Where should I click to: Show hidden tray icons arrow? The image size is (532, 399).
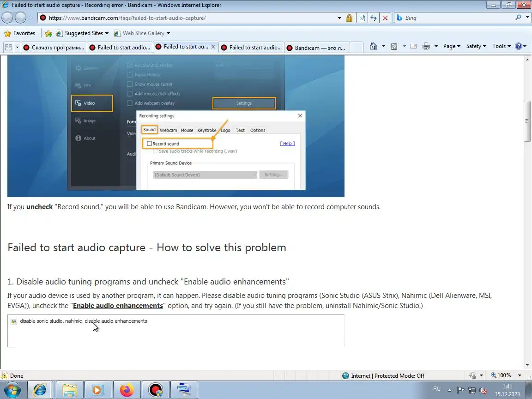pyautogui.click(x=449, y=390)
